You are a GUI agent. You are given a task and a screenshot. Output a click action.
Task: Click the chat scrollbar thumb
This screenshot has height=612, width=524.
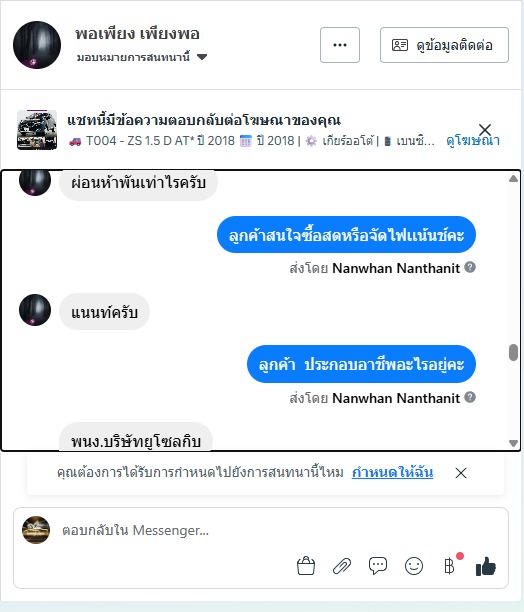point(513,352)
